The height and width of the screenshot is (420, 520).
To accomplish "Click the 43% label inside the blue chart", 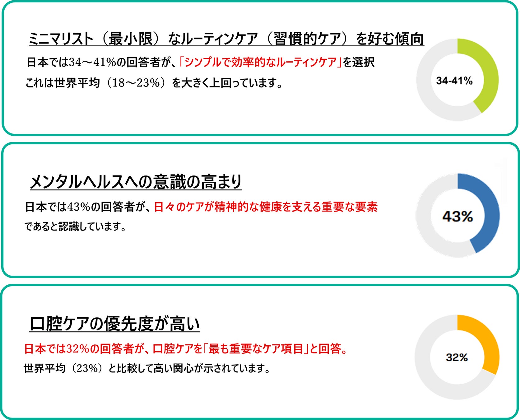I will [457, 217].
